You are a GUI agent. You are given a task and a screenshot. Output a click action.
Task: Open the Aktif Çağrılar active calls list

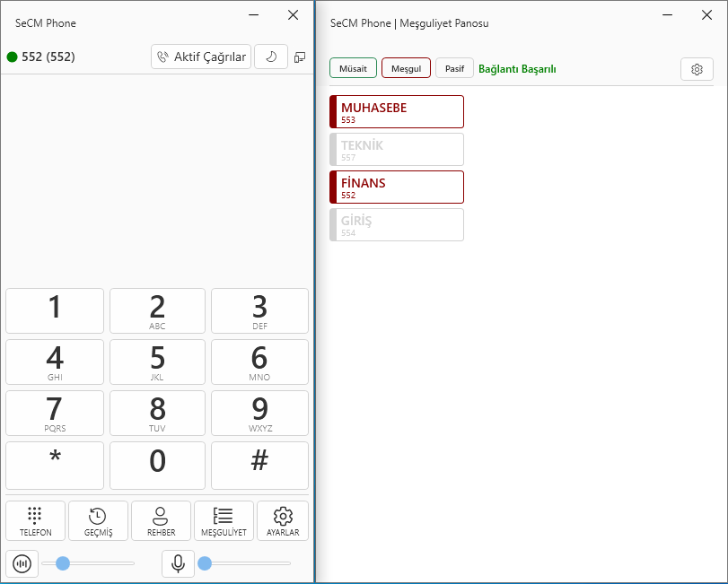[201, 57]
